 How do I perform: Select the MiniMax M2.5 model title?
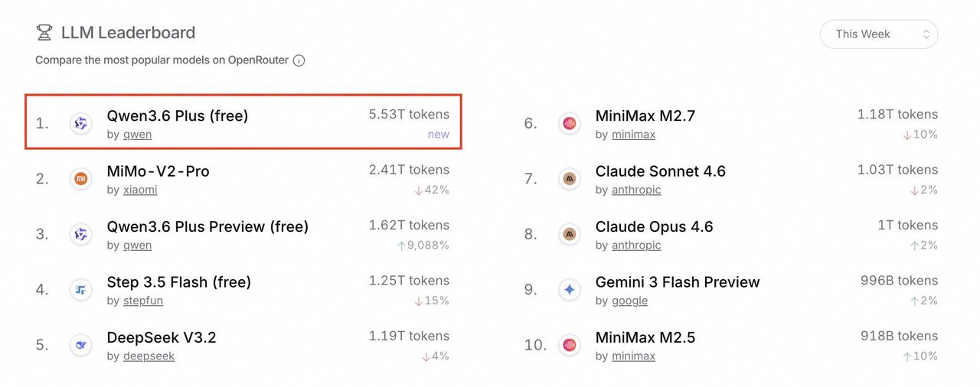[x=645, y=337]
